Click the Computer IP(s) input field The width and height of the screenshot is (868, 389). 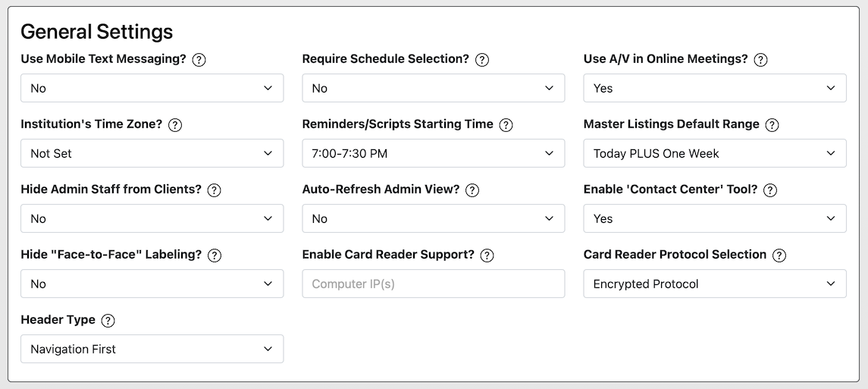click(x=433, y=284)
